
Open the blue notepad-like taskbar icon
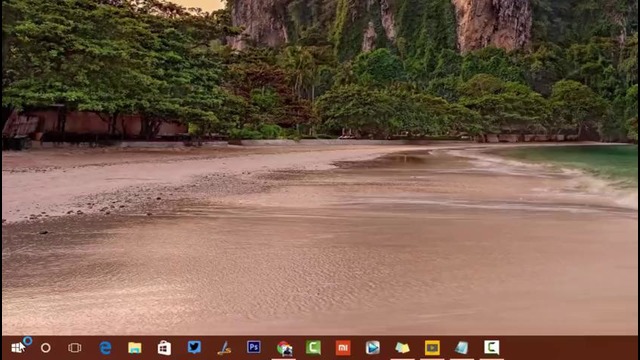[462, 348]
